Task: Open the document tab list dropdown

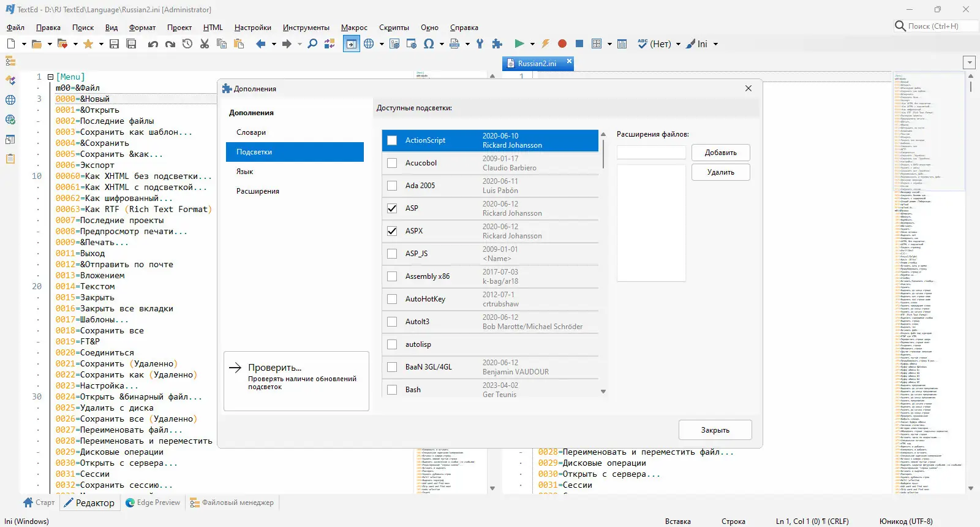Action: coord(969,63)
